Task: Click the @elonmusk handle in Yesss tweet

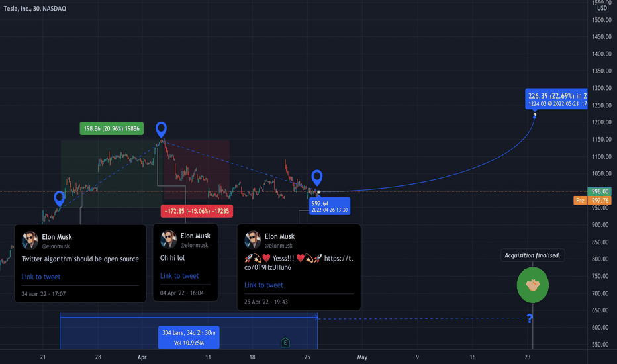Action: click(x=279, y=246)
